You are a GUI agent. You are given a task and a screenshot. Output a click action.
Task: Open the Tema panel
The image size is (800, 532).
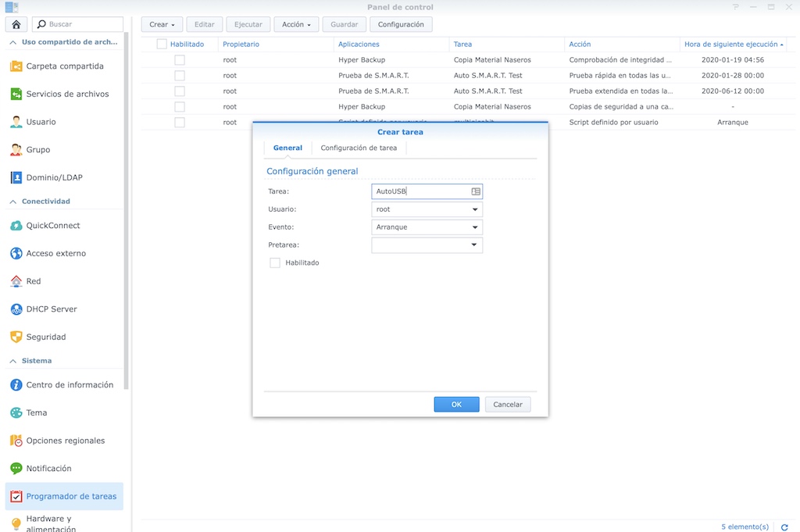click(x=35, y=412)
